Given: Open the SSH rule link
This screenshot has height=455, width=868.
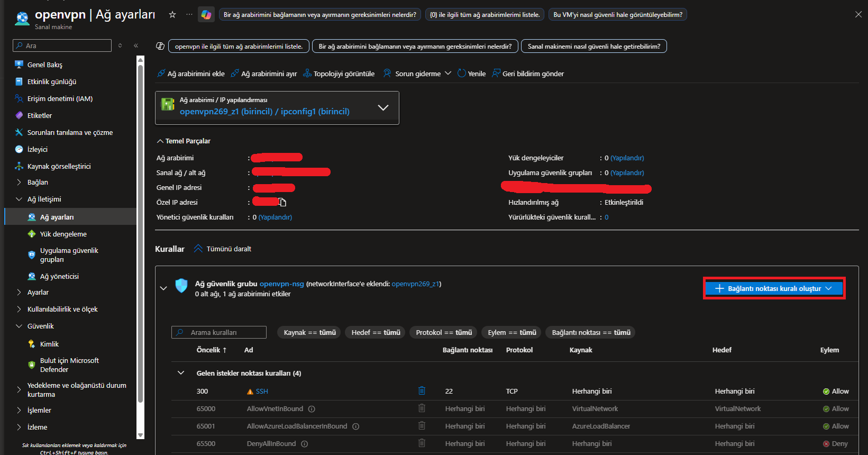Looking at the screenshot, I should click(262, 392).
